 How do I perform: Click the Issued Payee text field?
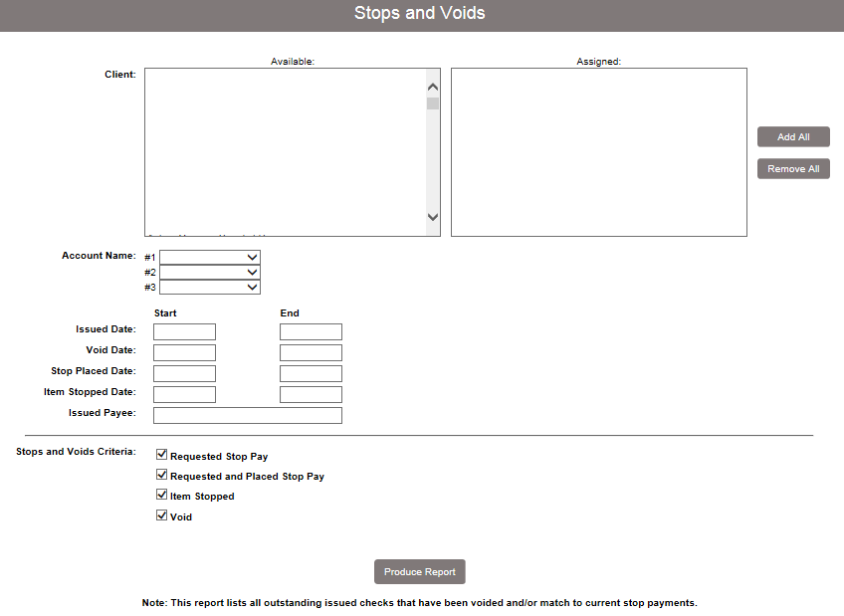click(x=248, y=415)
